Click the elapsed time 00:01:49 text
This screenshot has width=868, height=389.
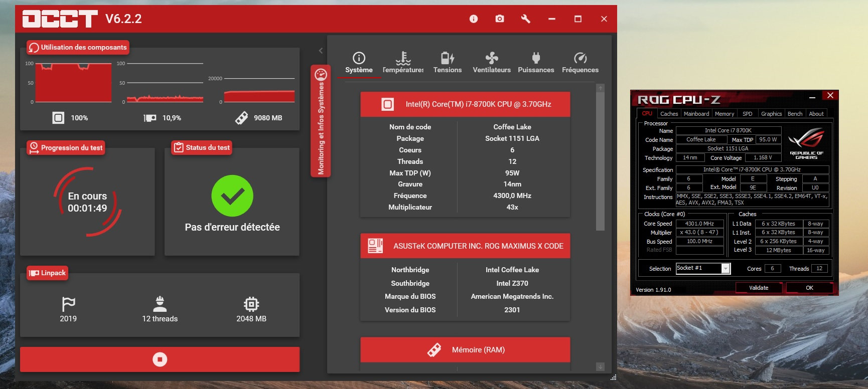point(87,208)
